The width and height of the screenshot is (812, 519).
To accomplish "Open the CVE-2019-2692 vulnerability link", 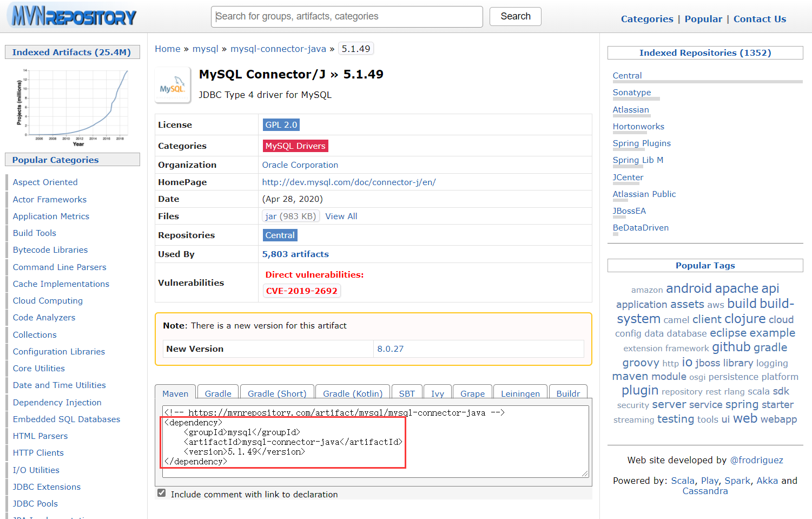I will tap(302, 291).
